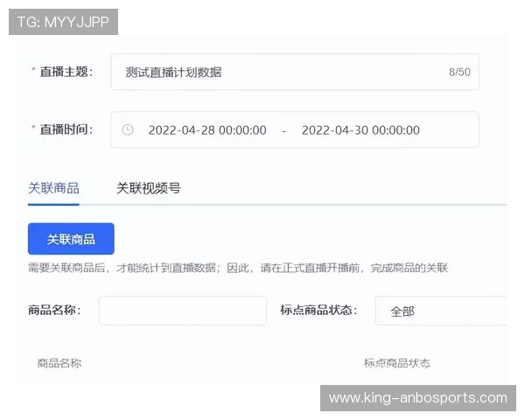The height and width of the screenshot is (420, 525).
Task: Click the 直播时间 field label
Action: (66, 129)
